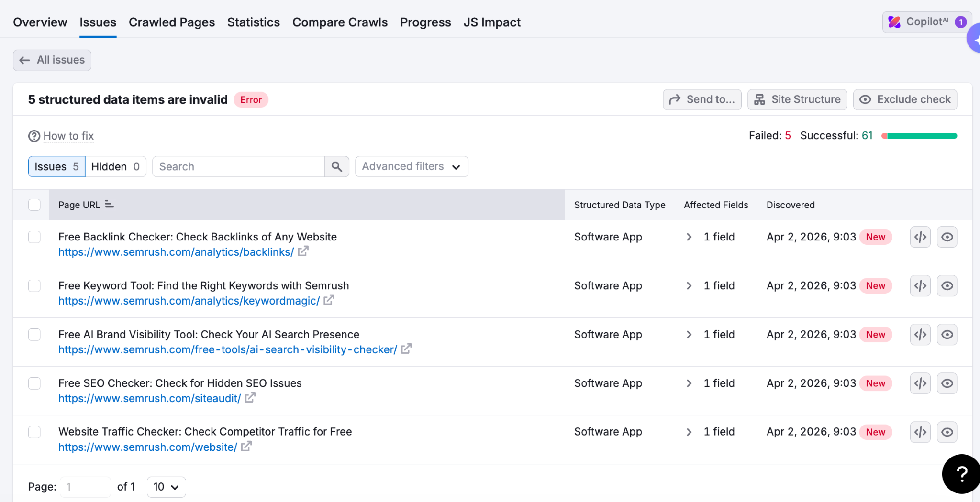Screen dimensions: 980x502
Task: Open the Compare Crawls tab
Action: click(x=340, y=22)
